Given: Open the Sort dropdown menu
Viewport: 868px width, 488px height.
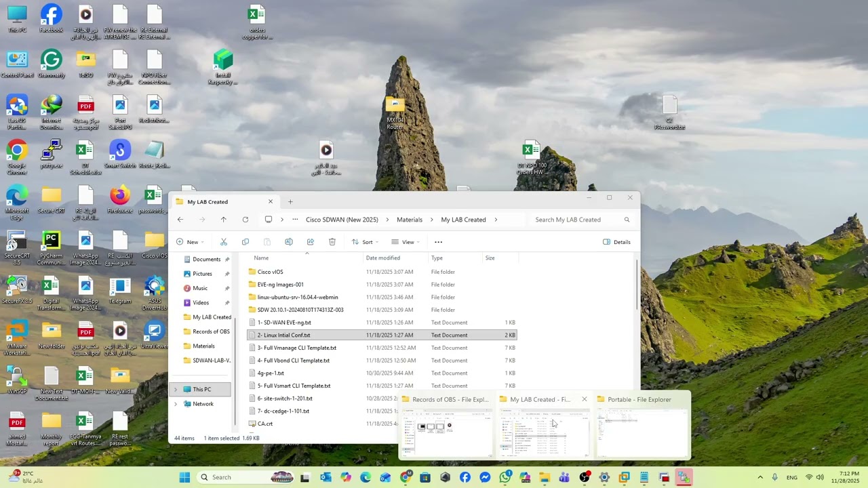Looking at the screenshot, I should tap(366, 242).
